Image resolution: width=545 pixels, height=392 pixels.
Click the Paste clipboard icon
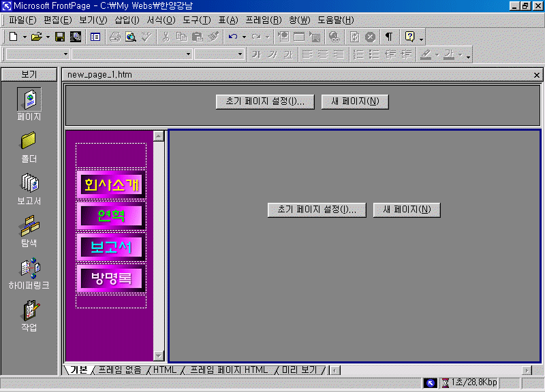(x=198, y=37)
